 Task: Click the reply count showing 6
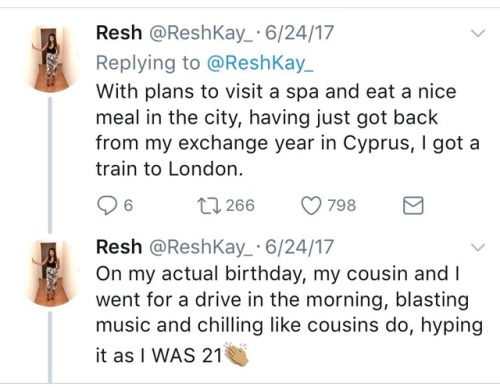[x=128, y=205]
